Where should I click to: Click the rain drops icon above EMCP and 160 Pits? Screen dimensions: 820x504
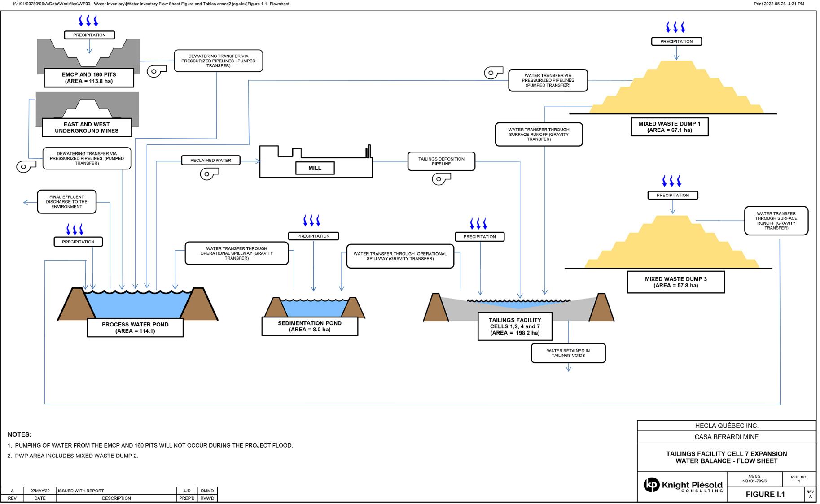coord(89,21)
